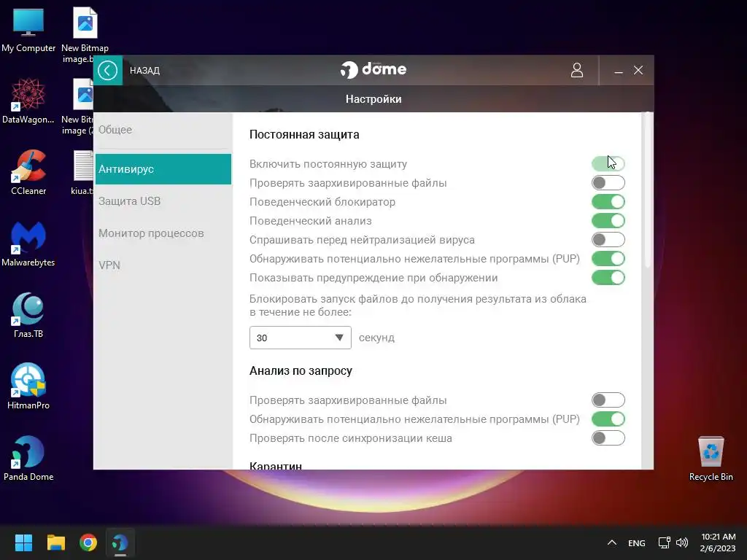The height and width of the screenshot is (560, 747).
Task: Open File Explorer from taskbar
Action: pyautogui.click(x=55, y=542)
